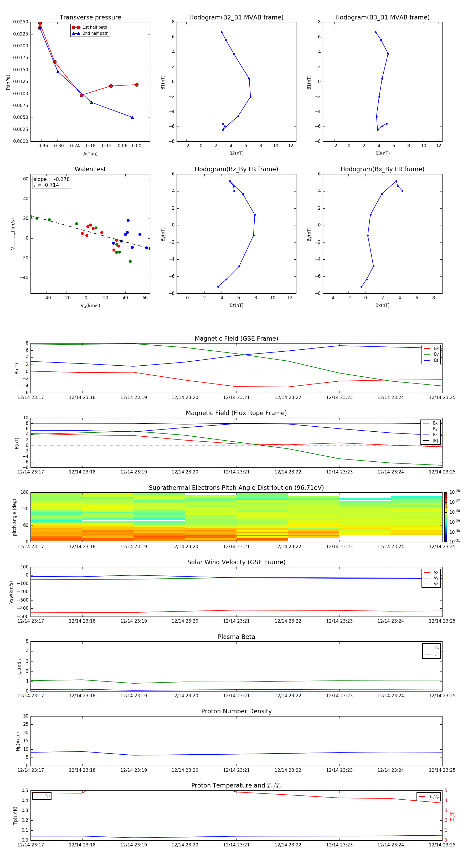The width and height of the screenshot is (473, 868).
Task: Click the 'A(T·m)' x-axis label
Action: click(90, 154)
